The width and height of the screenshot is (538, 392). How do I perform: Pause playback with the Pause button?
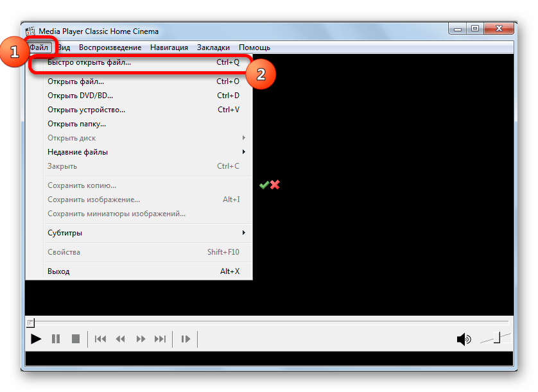click(x=56, y=339)
